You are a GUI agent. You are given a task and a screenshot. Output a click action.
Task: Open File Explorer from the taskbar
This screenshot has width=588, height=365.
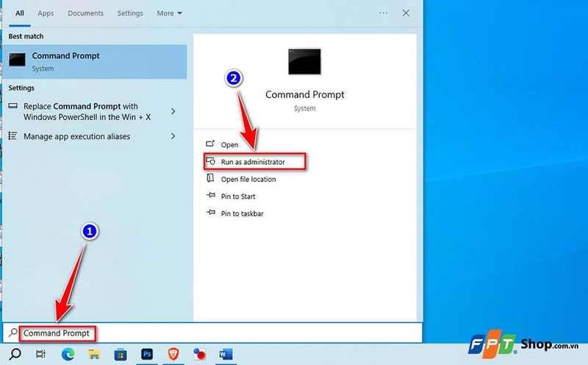tap(94, 354)
